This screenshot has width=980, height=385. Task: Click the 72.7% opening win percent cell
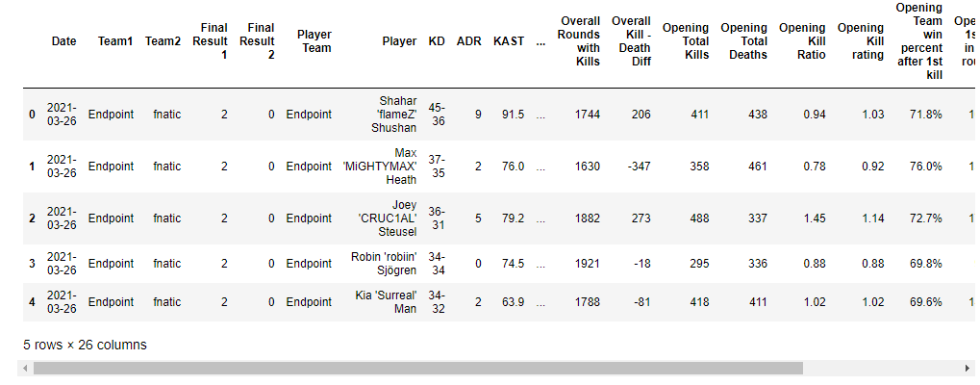coord(926,218)
